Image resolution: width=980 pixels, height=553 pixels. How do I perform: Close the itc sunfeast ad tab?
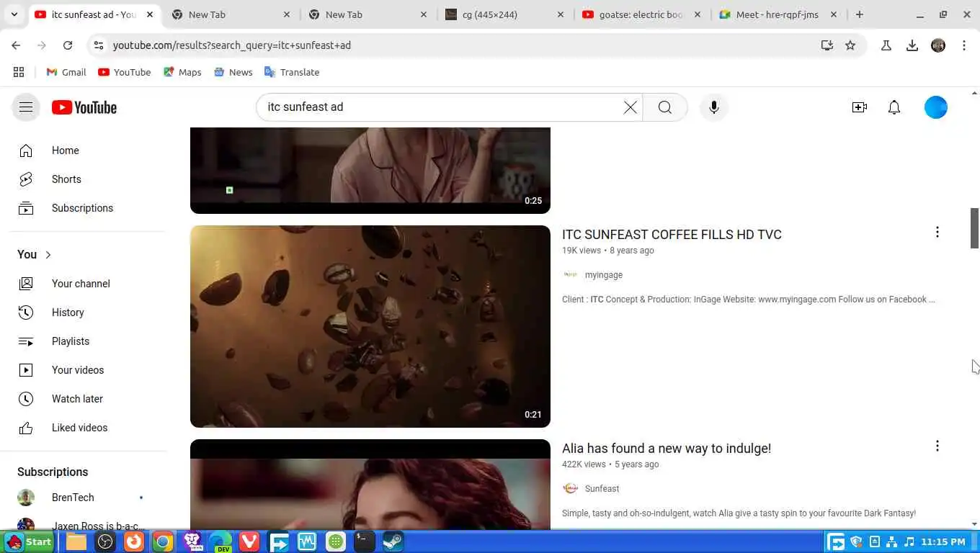click(x=149, y=14)
